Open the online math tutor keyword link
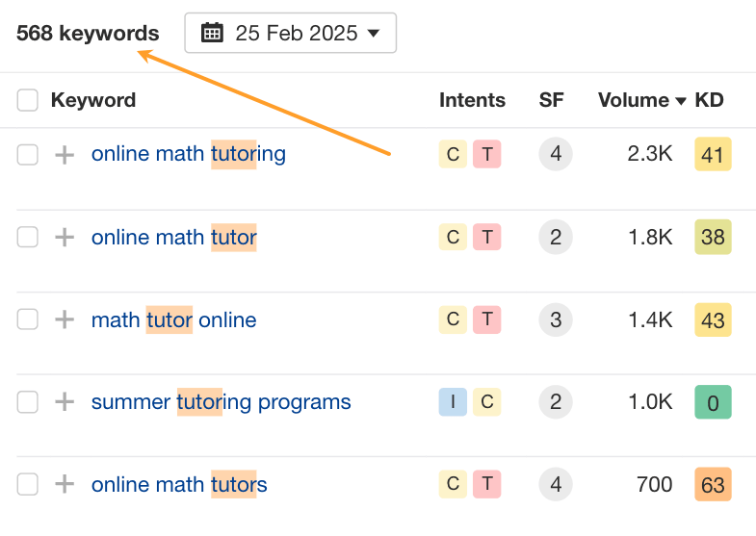 173,237
